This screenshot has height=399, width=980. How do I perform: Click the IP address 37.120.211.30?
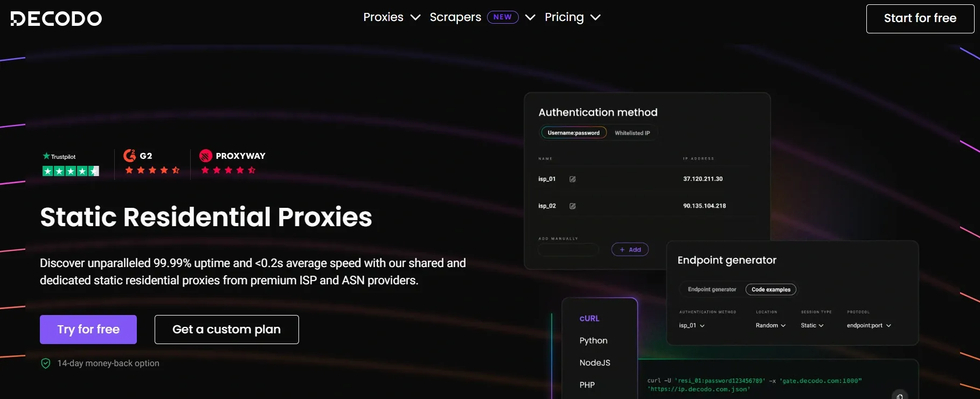coord(703,179)
